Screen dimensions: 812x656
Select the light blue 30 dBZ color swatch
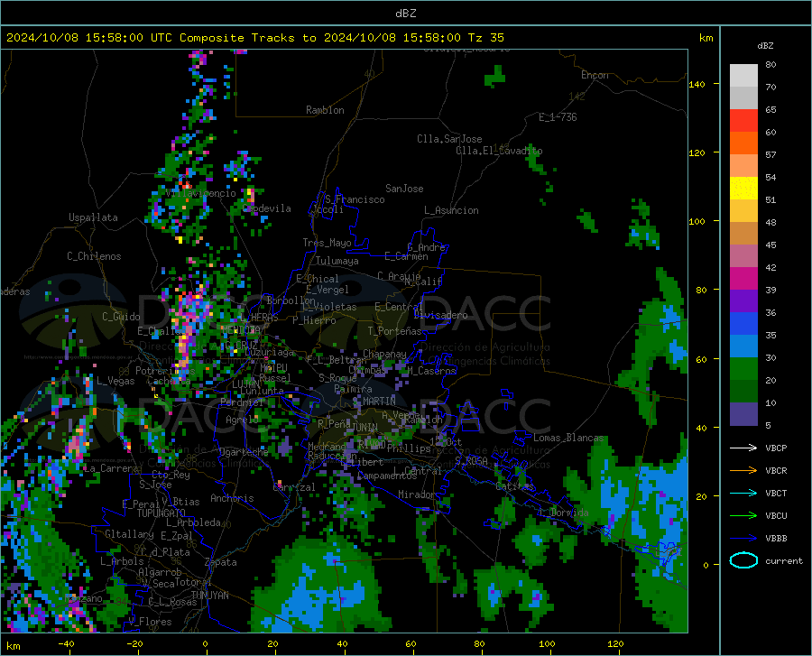coord(743,346)
